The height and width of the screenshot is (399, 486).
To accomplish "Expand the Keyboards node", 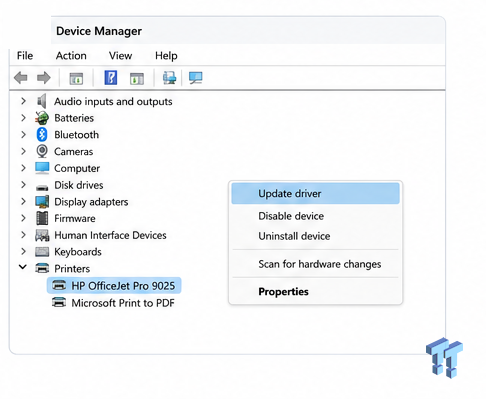I will coord(23,251).
